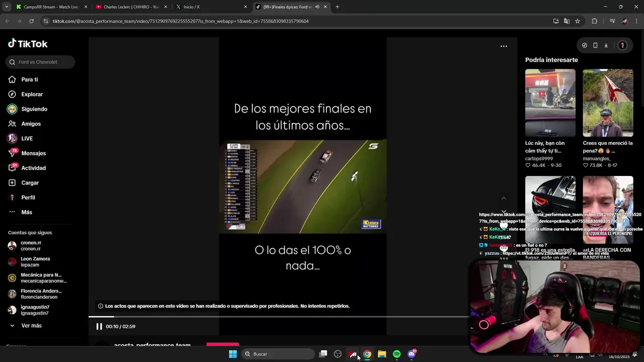This screenshot has width=644, height=362.
Task: Open Cargar upload page
Action: (24, 183)
